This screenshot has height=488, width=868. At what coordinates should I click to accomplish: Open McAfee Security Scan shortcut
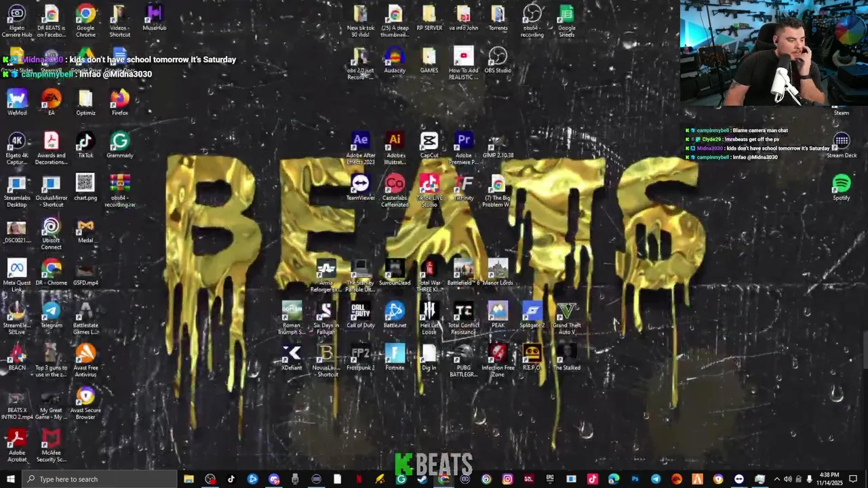[x=51, y=446]
